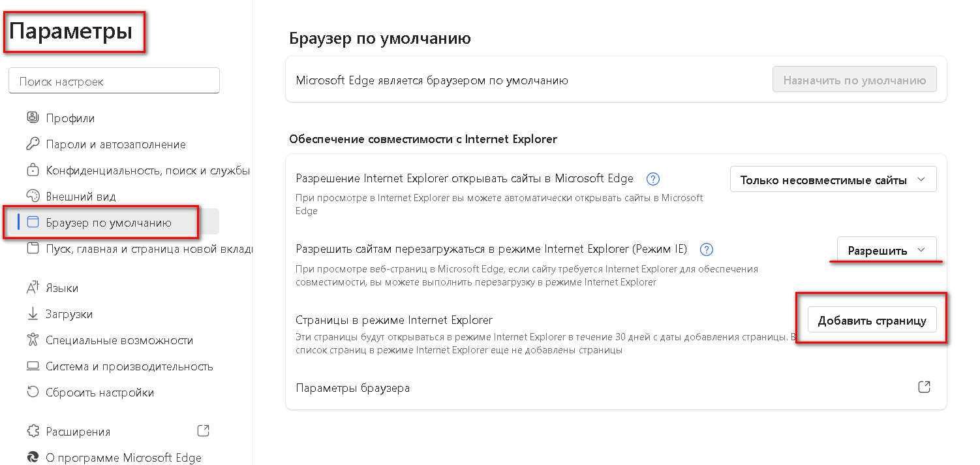Collapse the chevron next to Разрешить option

[922, 249]
